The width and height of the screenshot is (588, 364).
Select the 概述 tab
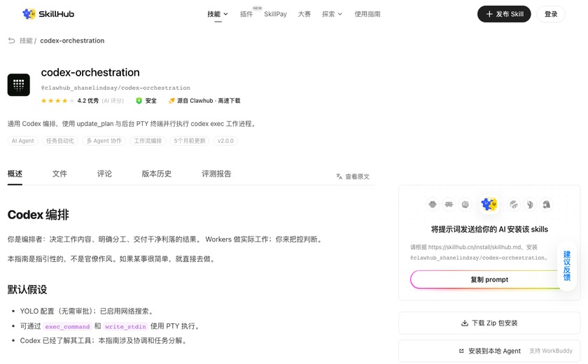(15, 174)
